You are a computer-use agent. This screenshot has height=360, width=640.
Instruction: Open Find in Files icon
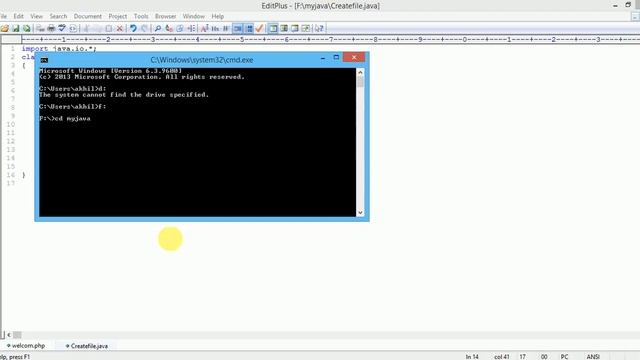pos(180,28)
